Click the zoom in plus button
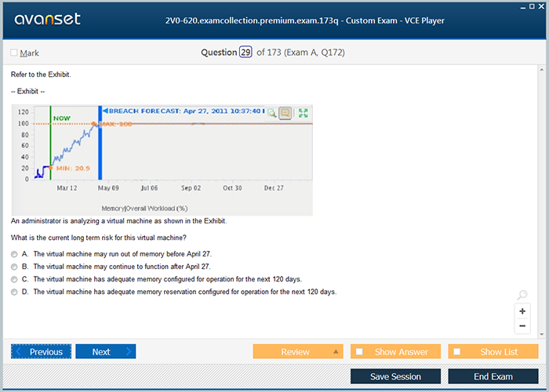 [x=522, y=311]
